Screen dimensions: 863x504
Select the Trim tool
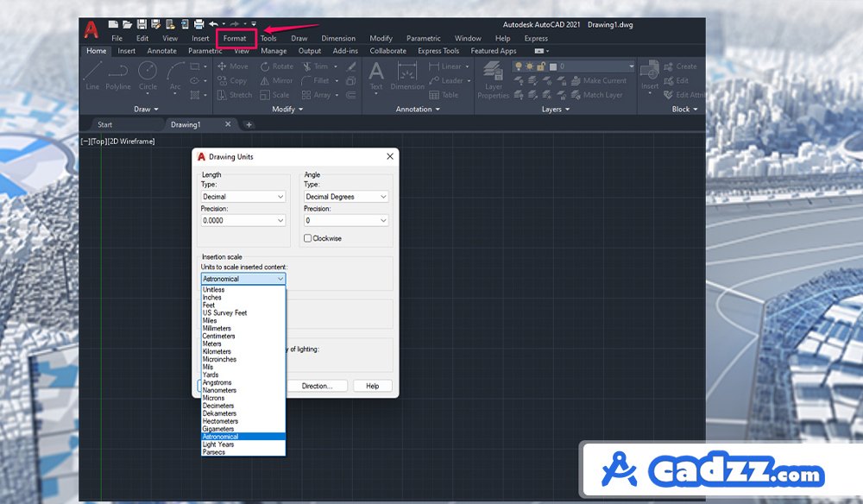point(315,66)
